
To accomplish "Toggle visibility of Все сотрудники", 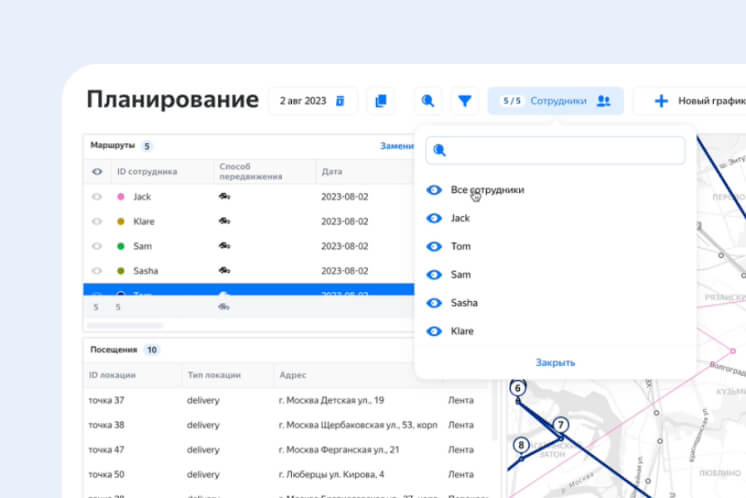I will coord(434,190).
